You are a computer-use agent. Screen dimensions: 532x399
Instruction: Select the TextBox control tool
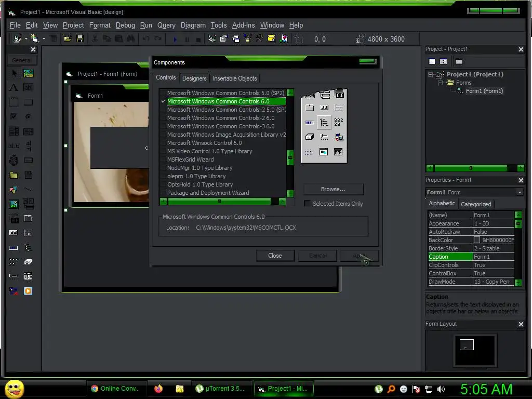[28, 87]
